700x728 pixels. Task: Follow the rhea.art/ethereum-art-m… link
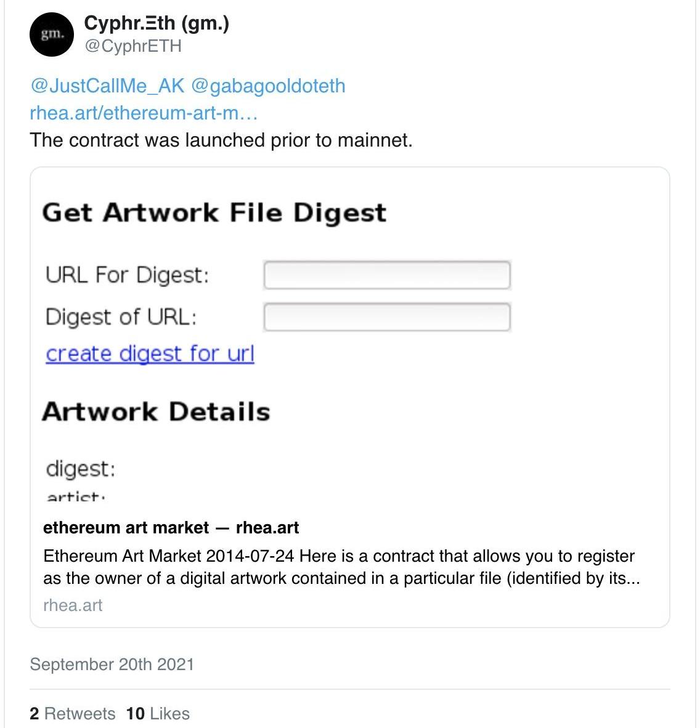coord(144,113)
